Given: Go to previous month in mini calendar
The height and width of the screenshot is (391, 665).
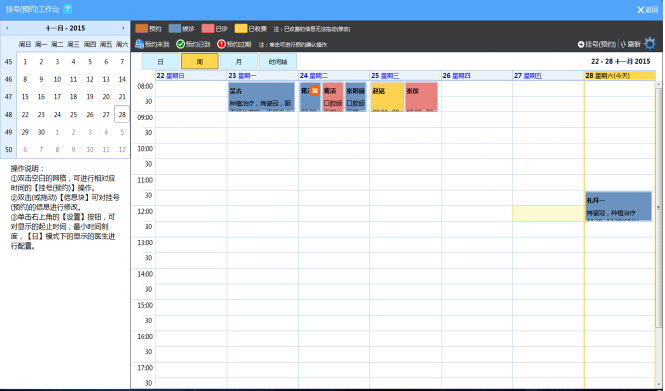Looking at the screenshot, I should [x=7, y=28].
